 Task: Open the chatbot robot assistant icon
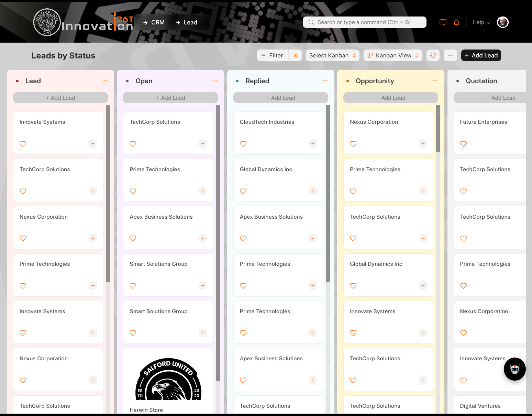514,369
